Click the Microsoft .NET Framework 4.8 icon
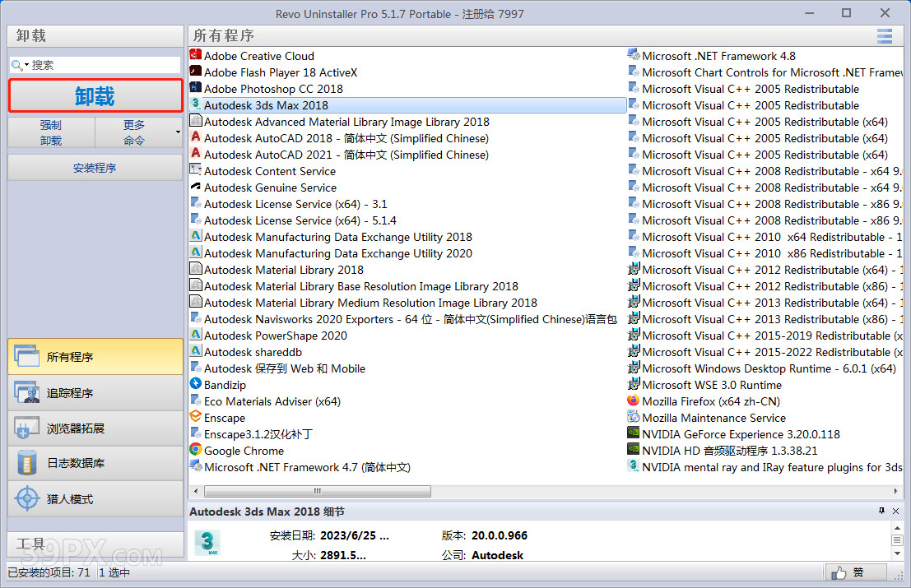911x588 pixels. [634, 55]
